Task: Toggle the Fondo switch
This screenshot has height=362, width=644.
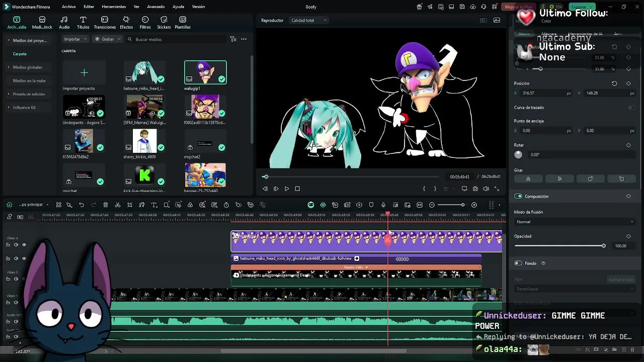Action: coord(518,263)
